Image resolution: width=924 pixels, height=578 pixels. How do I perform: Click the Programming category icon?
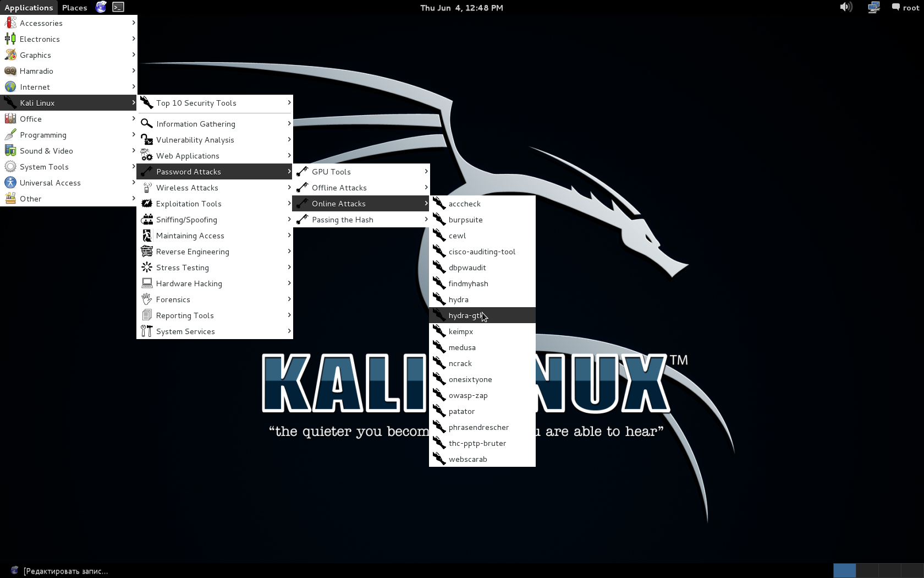[10, 135]
